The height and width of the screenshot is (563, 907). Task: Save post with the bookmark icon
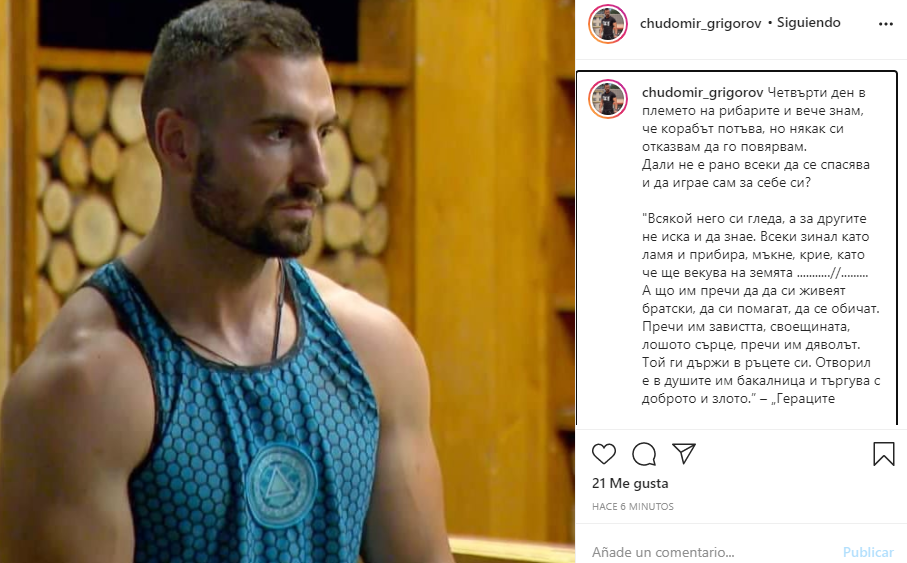(x=883, y=454)
